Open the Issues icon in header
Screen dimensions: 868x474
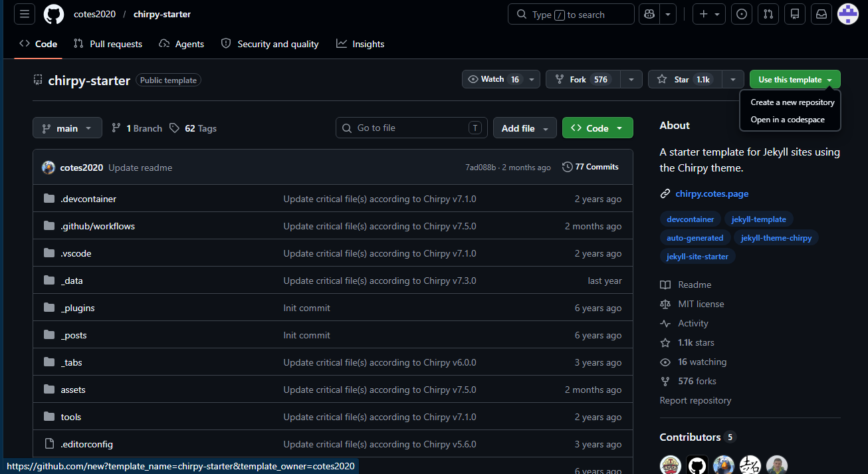pos(742,14)
